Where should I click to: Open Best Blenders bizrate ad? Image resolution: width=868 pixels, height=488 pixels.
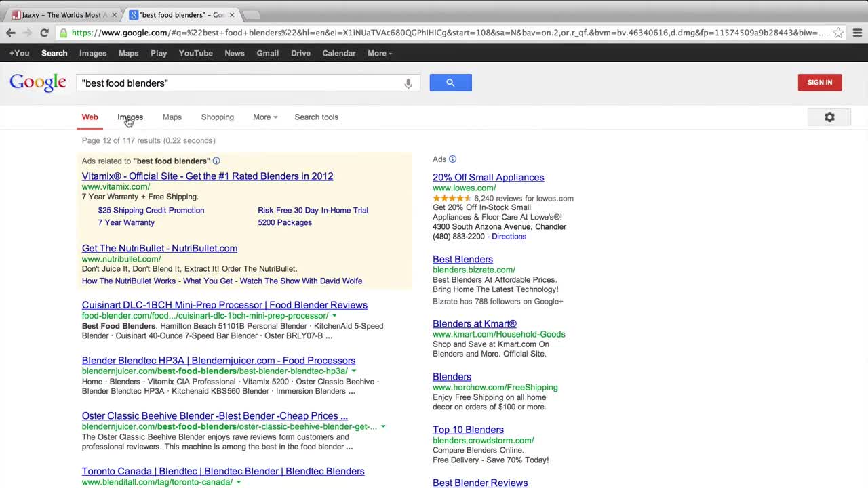click(x=462, y=260)
